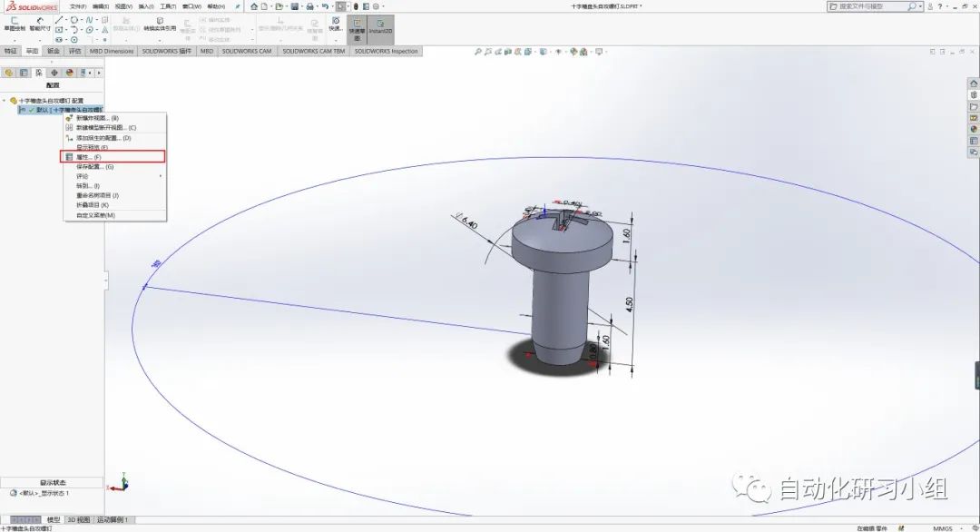Pick the Circle sketch tool
Image resolution: width=980 pixels, height=532 pixels.
(x=73, y=20)
